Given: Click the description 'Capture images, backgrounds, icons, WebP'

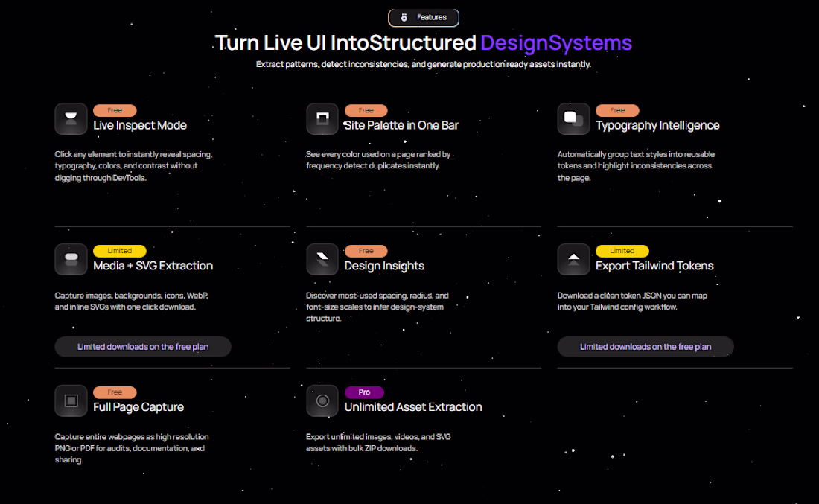Looking at the screenshot, I should click(x=132, y=302).
